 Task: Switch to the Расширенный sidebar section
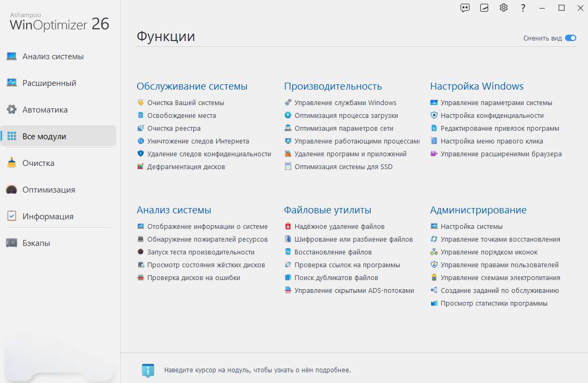[49, 83]
